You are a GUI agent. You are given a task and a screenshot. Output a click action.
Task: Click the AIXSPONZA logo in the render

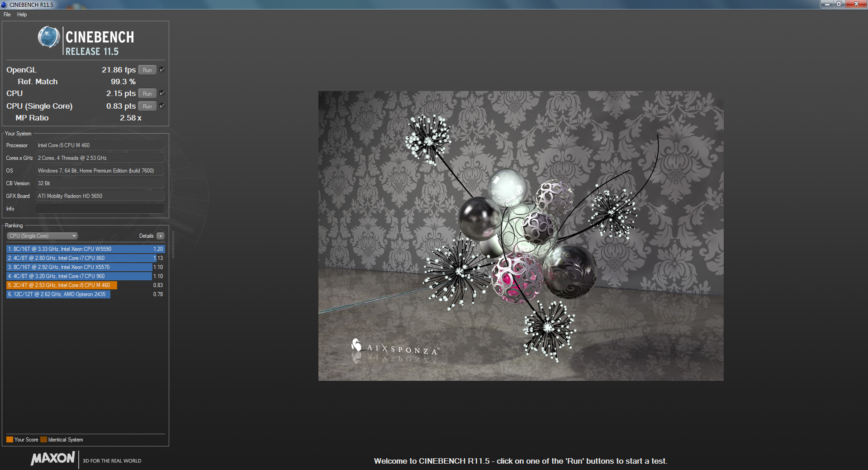click(394, 348)
